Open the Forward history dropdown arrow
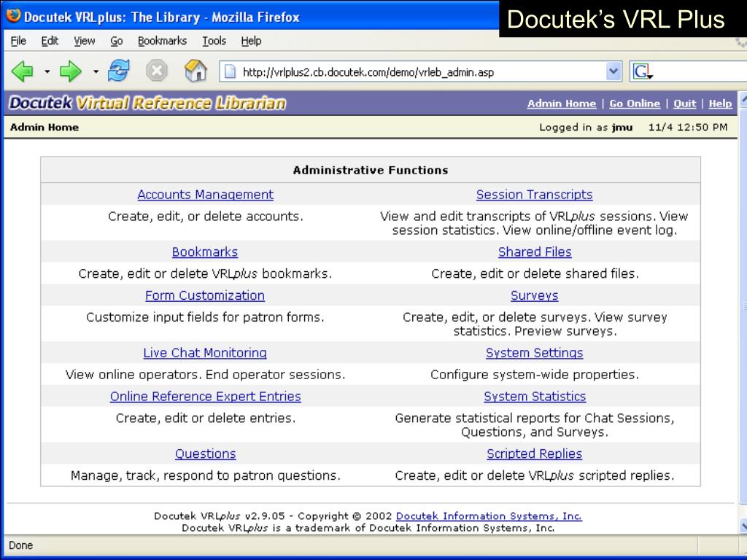Viewport: 747px width, 560px height. pos(96,72)
